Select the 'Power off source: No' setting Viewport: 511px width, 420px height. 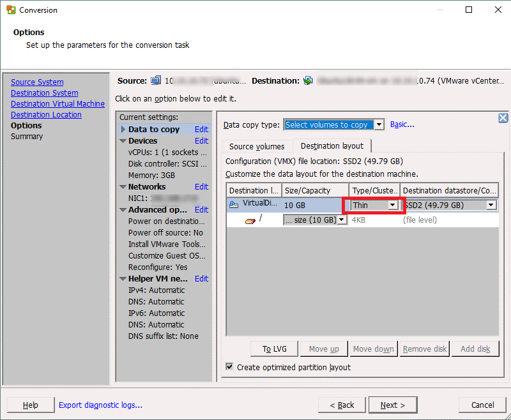tap(165, 233)
